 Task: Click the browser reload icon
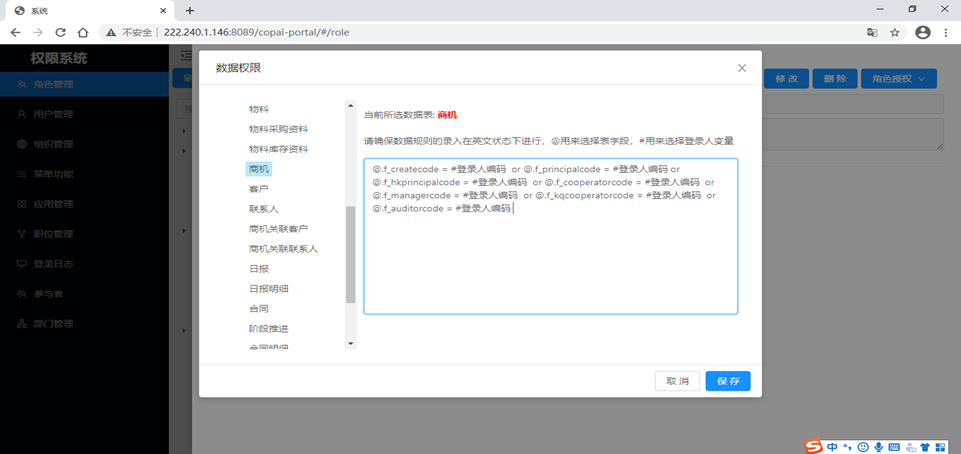60,32
